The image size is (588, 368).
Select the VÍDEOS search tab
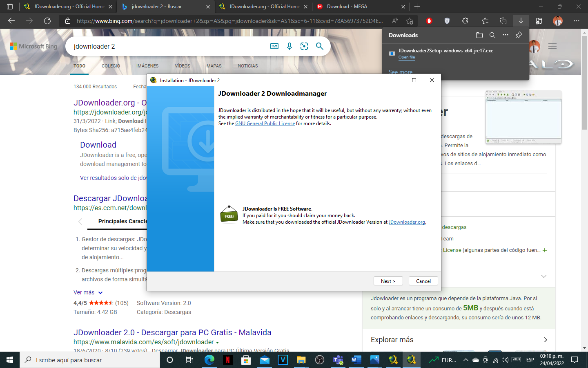point(183,66)
